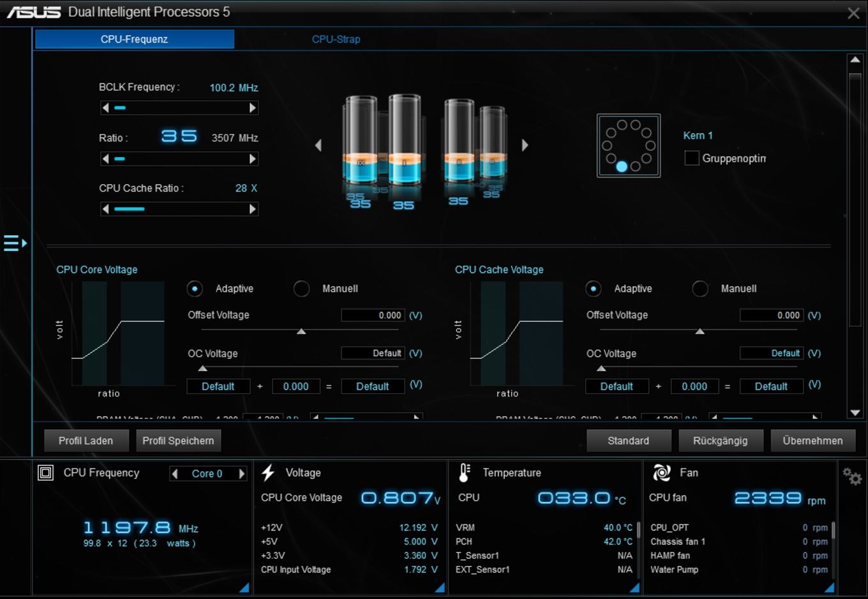Screen dimensions: 868x599
Task: Decrease CPU Cache Ratio with left arrow
Action: (106, 209)
